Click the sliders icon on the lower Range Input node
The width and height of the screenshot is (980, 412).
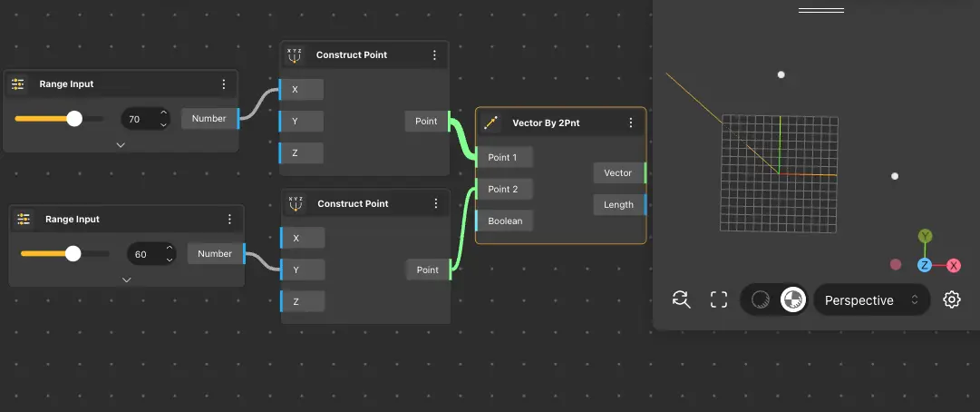click(x=24, y=220)
